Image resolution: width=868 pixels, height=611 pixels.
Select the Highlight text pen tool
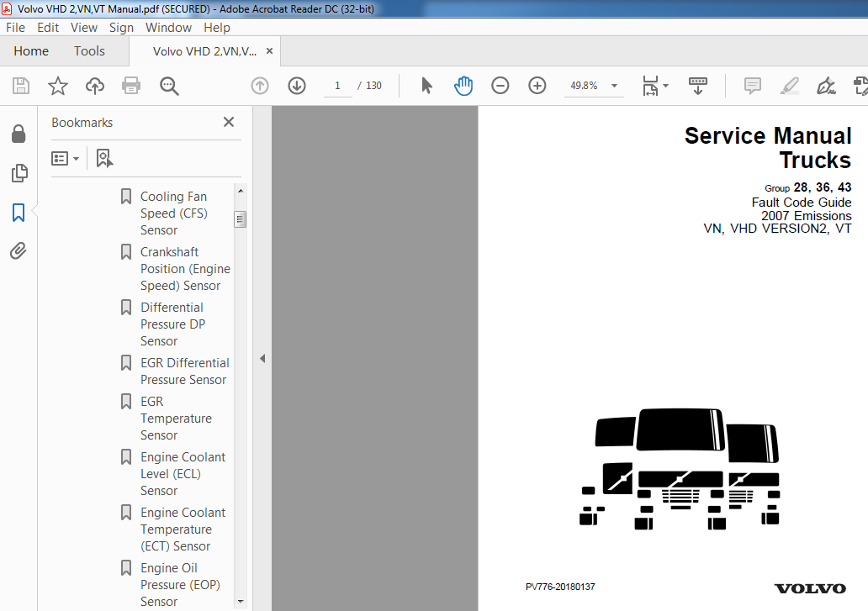pos(790,86)
